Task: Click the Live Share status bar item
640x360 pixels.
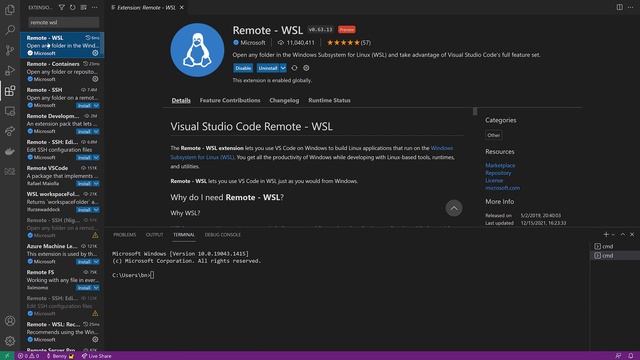Action: click(x=96, y=356)
